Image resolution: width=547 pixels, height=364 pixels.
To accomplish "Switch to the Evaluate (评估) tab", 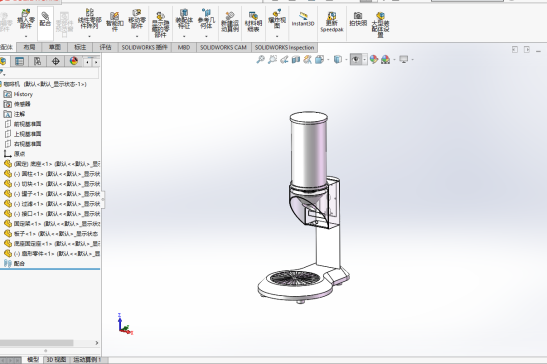I will (x=105, y=47).
